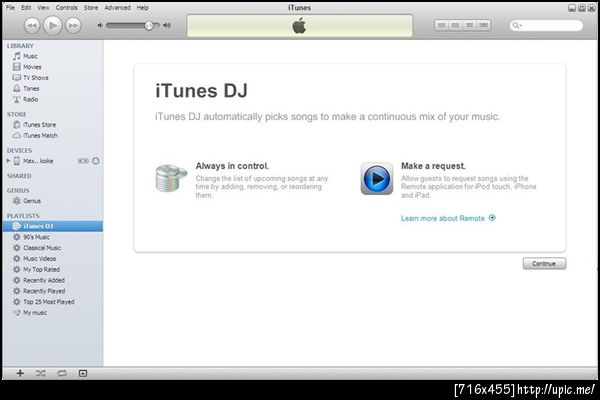Click the device battery indicator icon

coord(83,161)
